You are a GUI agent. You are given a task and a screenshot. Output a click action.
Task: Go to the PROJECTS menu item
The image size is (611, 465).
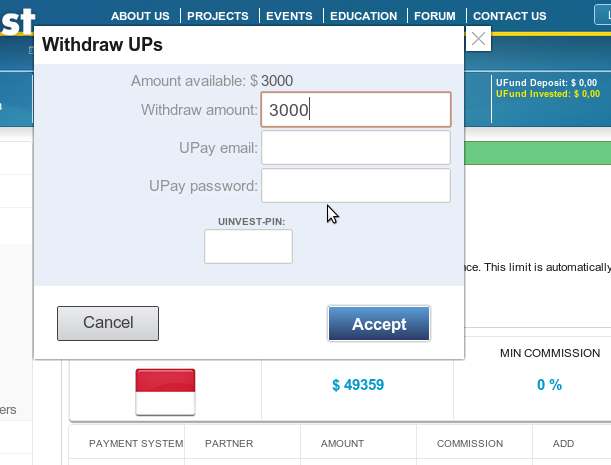218,16
